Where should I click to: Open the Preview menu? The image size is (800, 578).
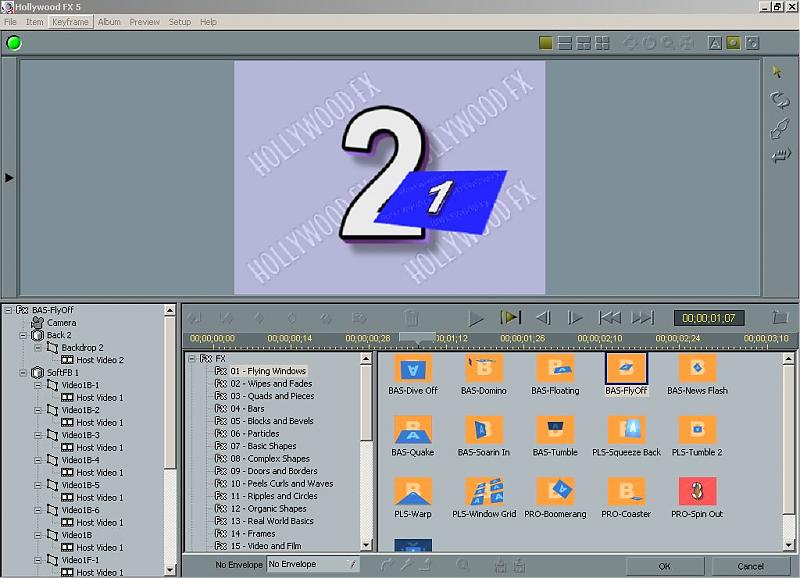click(x=144, y=22)
